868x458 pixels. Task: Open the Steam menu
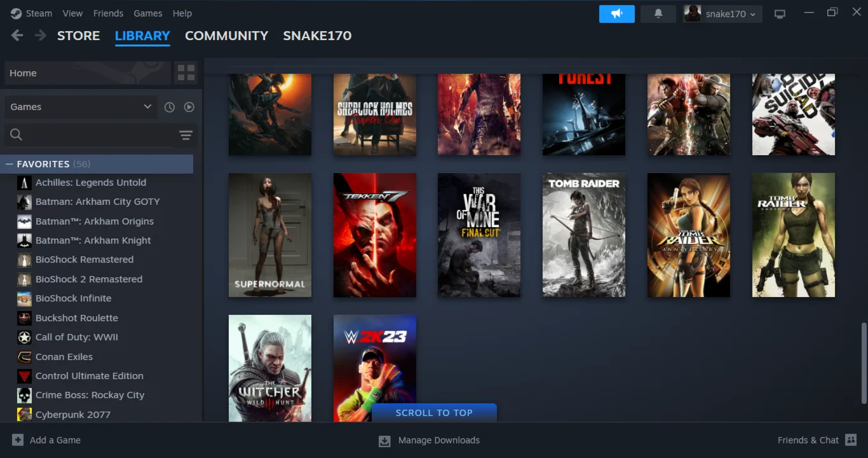pos(39,13)
